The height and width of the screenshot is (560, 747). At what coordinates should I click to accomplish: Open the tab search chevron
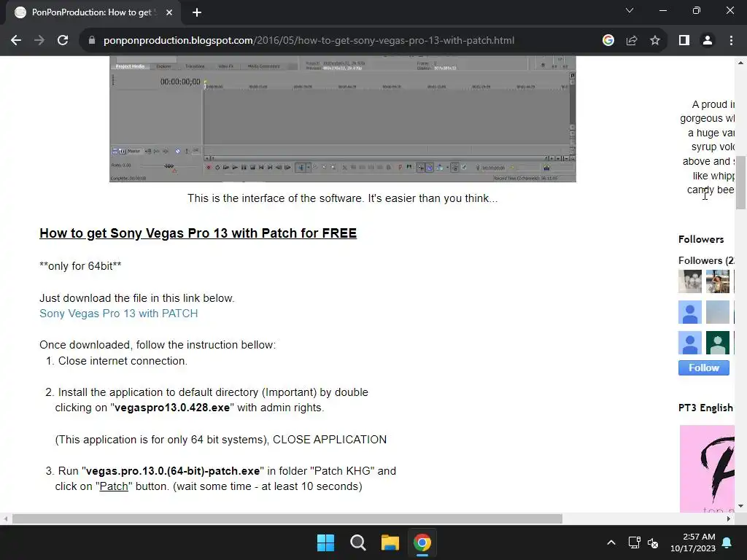(630, 10)
